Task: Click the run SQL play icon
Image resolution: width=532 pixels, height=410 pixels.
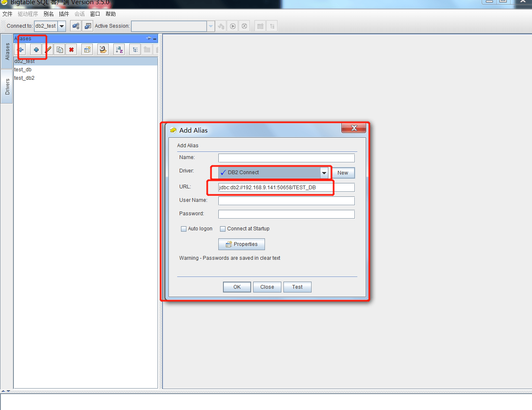Action: click(x=233, y=26)
